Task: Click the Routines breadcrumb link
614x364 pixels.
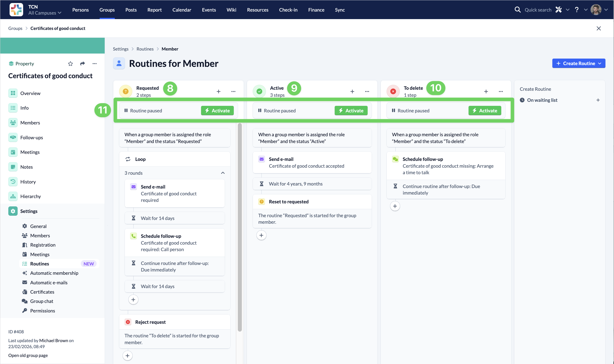Action: click(145, 49)
